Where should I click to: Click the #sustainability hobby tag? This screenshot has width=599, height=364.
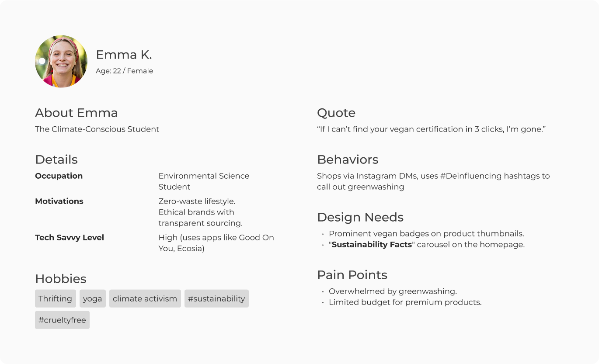pyautogui.click(x=216, y=298)
